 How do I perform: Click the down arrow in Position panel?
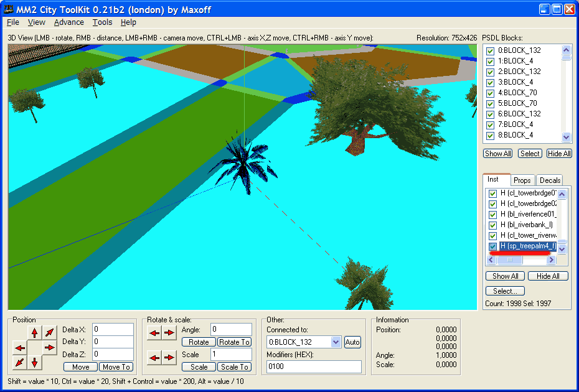click(x=35, y=362)
